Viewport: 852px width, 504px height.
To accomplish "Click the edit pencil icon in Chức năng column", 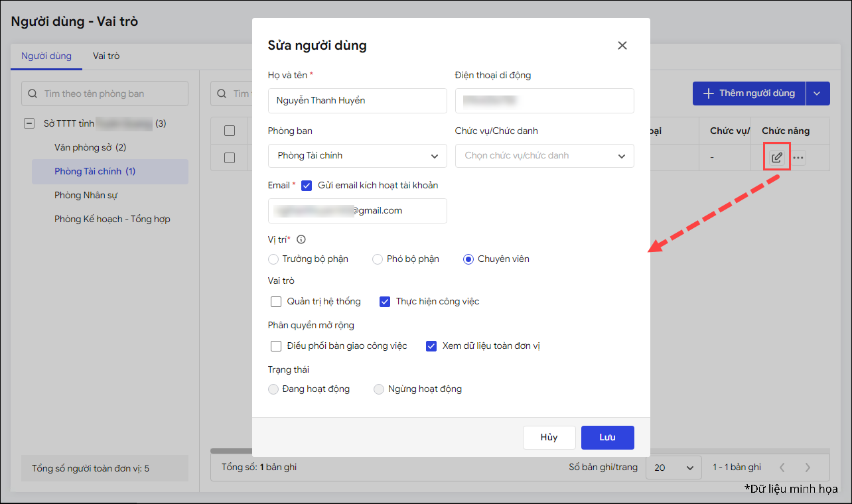I will [x=776, y=158].
